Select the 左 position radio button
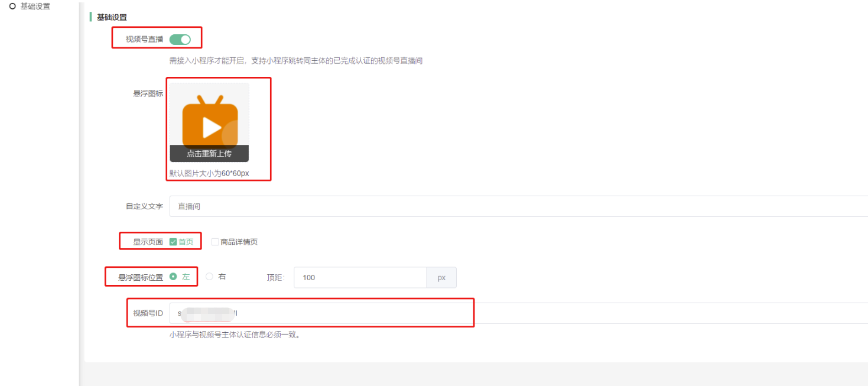This screenshot has width=868, height=386. pos(173,276)
